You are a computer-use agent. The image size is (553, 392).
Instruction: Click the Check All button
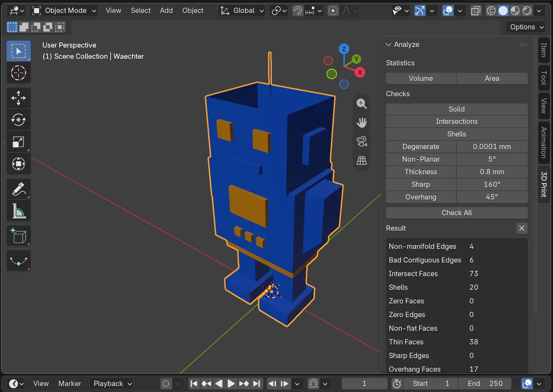tap(457, 213)
